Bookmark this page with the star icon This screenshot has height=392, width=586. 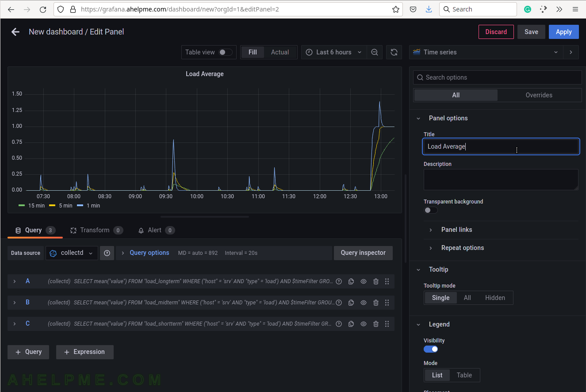point(396,9)
